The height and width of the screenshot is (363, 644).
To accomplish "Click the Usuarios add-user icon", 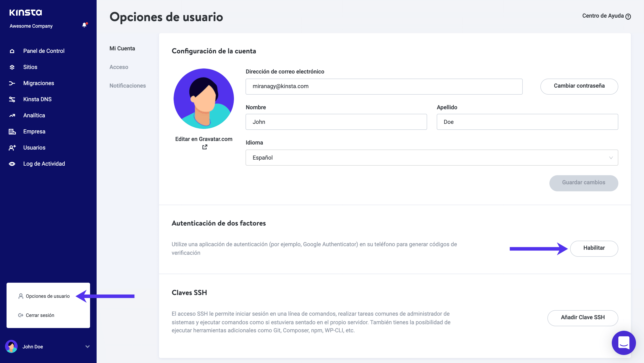I will tap(12, 148).
